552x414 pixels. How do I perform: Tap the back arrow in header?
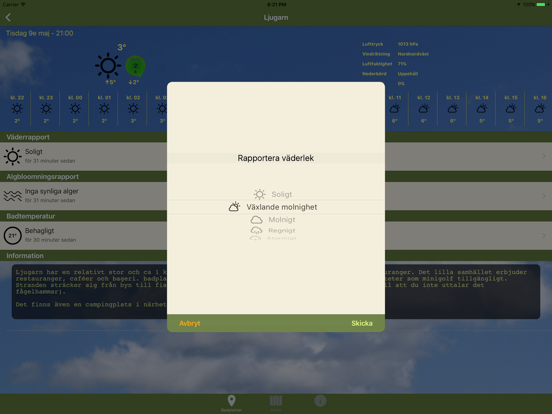point(8,17)
